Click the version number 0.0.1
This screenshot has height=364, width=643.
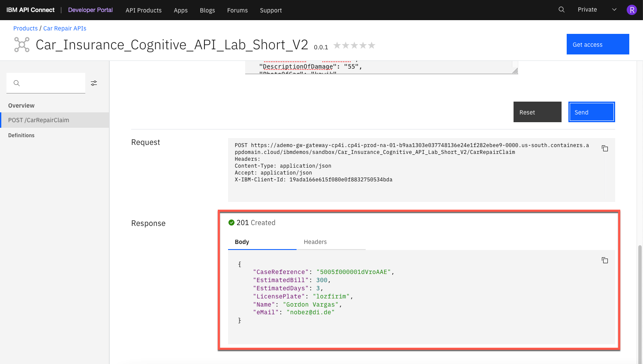321,47
